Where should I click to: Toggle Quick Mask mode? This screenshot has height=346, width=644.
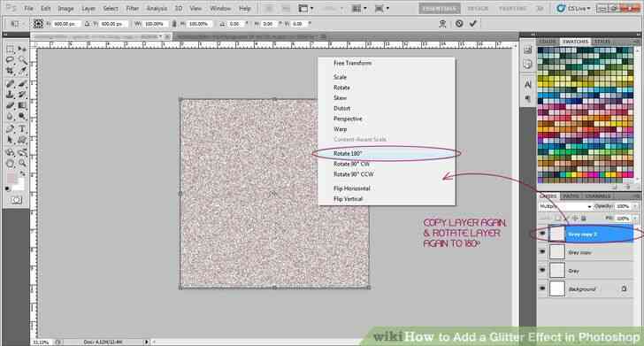pos(16,200)
